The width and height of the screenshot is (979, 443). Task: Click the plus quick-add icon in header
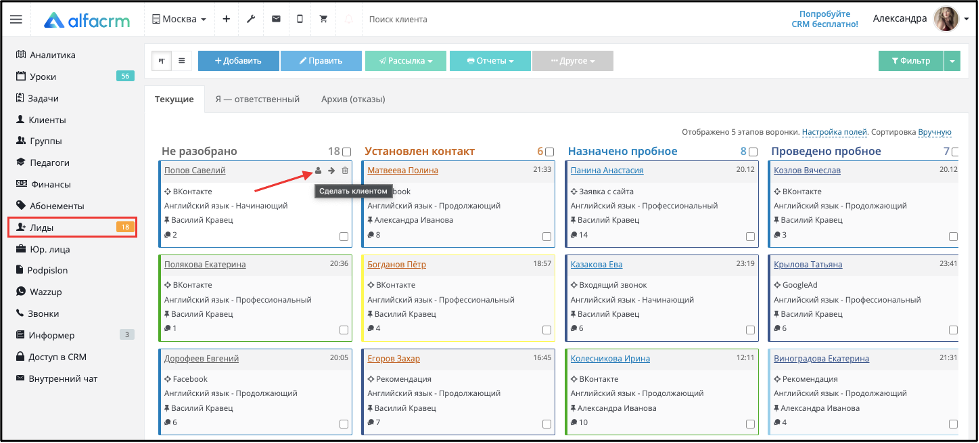point(226,19)
